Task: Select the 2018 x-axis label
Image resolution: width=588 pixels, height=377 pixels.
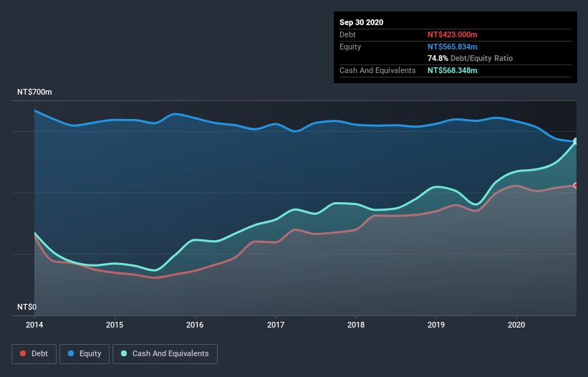Action: [x=356, y=325]
